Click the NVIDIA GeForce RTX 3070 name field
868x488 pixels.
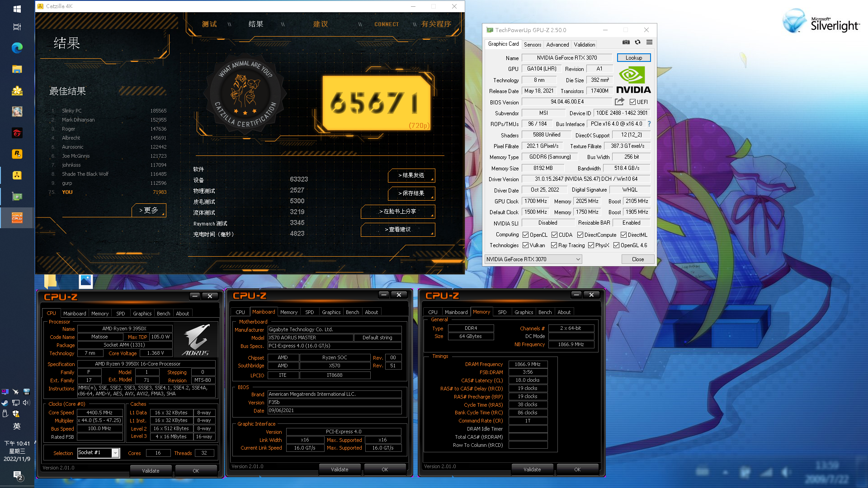(566, 58)
